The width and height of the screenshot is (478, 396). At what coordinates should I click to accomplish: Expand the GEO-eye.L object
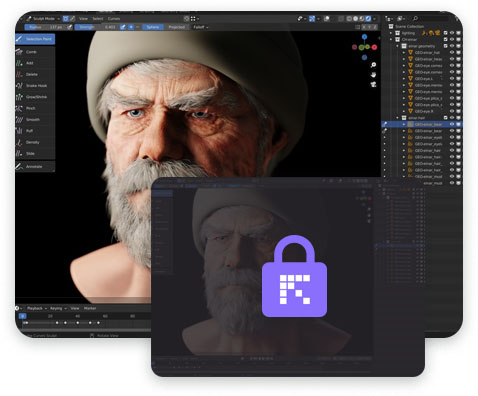point(404,79)
